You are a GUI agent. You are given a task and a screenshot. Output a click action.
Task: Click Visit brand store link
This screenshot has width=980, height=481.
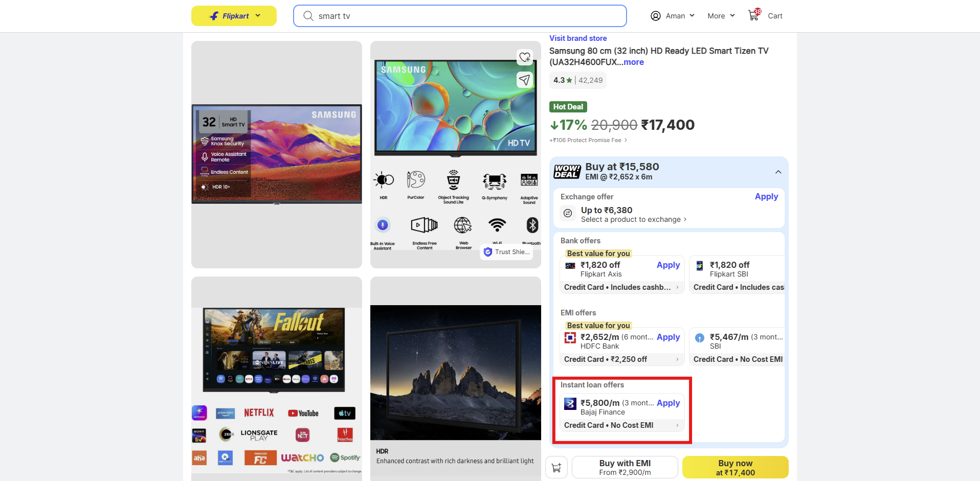[578, 38]
